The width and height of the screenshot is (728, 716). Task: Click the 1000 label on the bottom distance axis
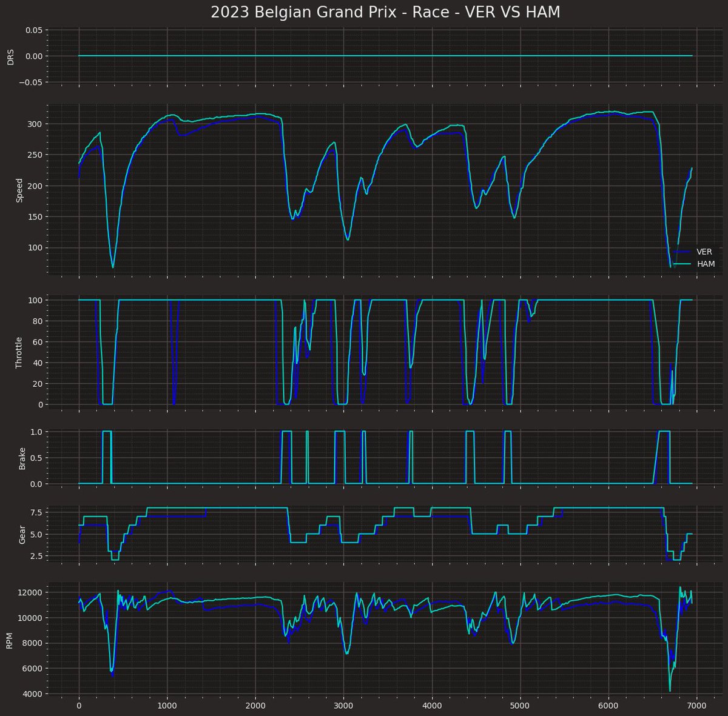coord(167,706)
